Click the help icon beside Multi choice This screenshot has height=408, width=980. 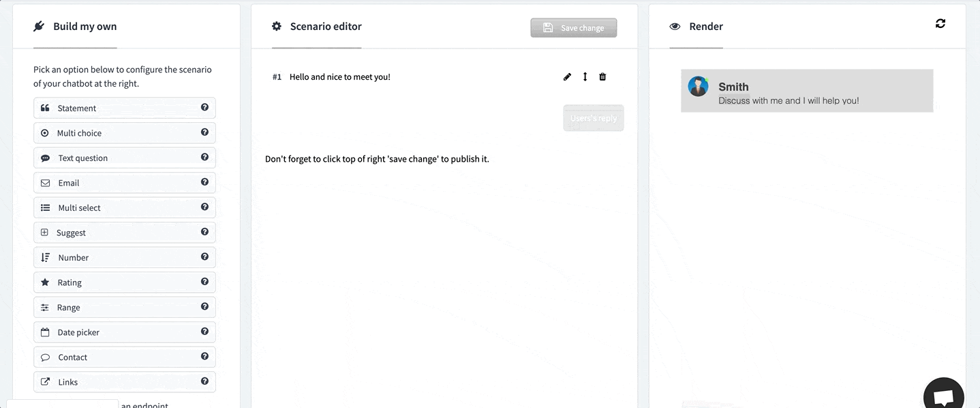(x=204, y=132)
